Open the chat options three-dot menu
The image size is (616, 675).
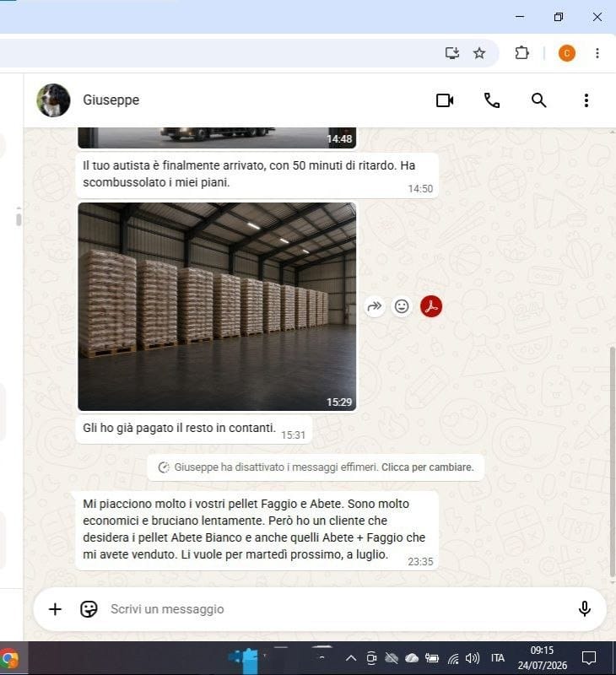pyautogui.click(x=586, y=100)
